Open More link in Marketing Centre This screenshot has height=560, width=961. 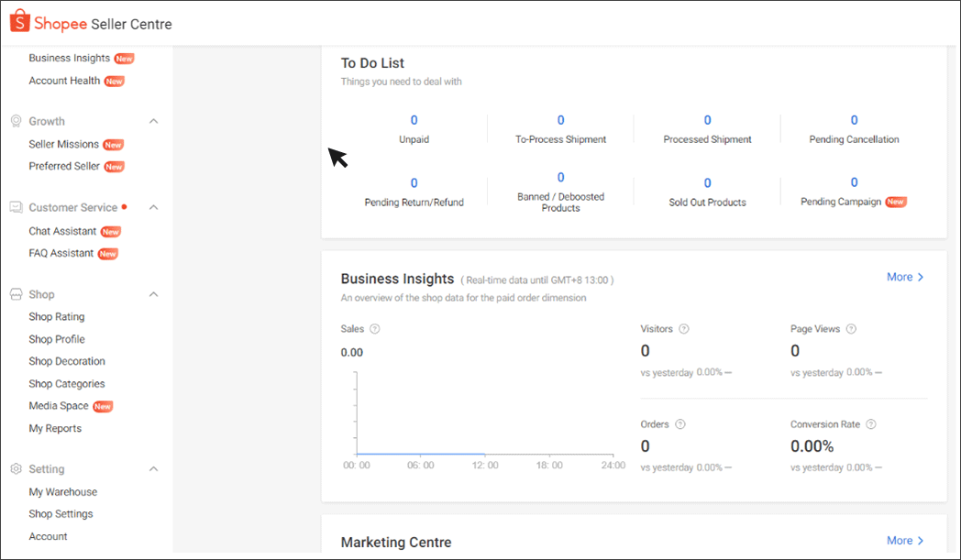905,541
